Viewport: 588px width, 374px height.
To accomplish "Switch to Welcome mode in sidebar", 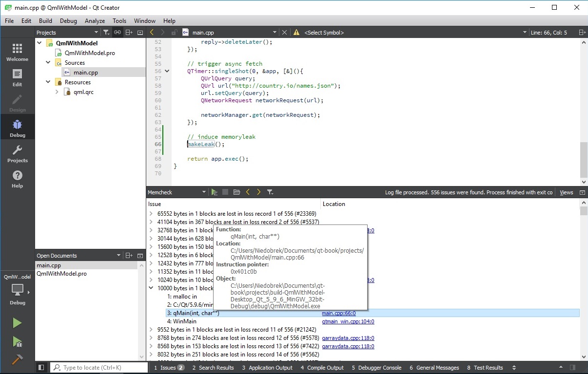I will click(17, 52).
